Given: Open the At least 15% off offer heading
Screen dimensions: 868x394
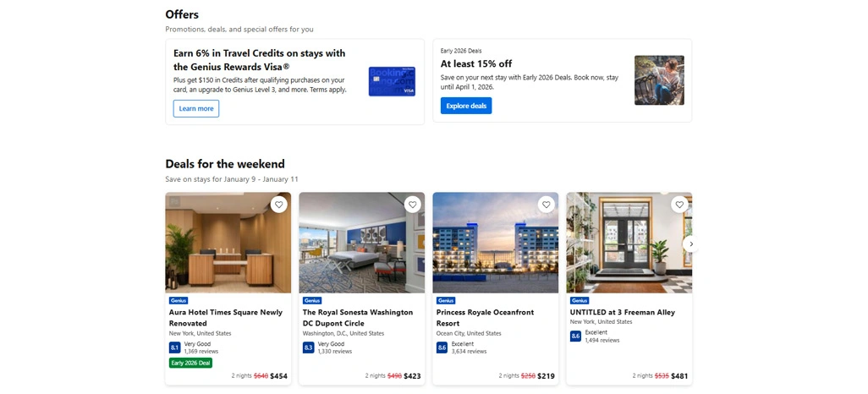Looking at the screenshot, I should pos(476,63).
